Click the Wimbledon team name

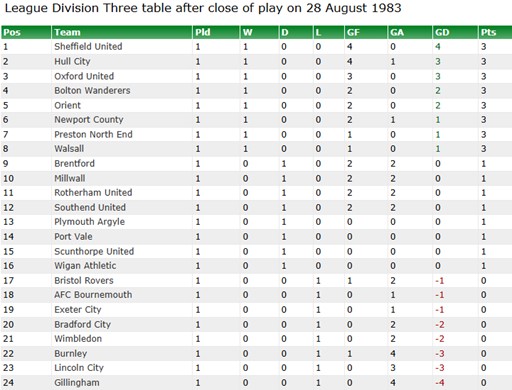click(78, 339)
